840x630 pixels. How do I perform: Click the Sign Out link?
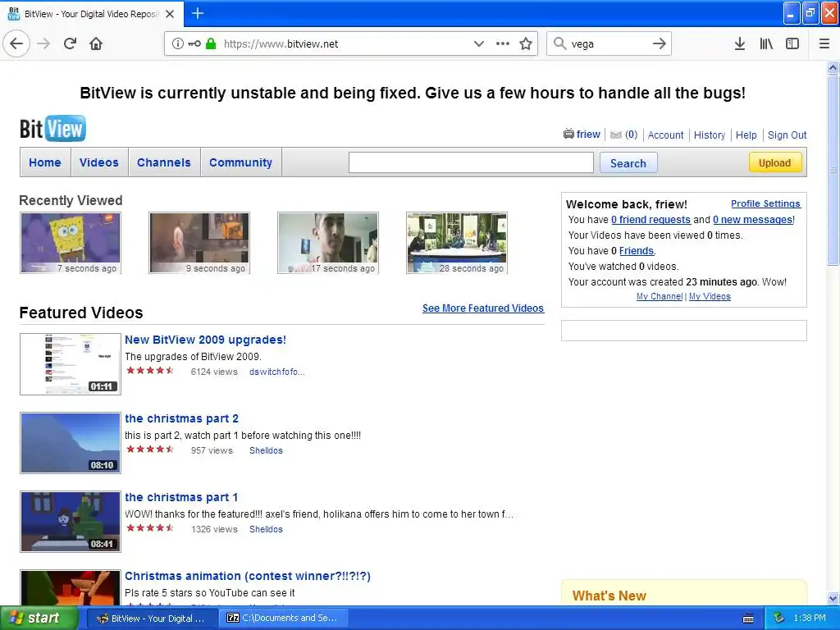point(787,135)
